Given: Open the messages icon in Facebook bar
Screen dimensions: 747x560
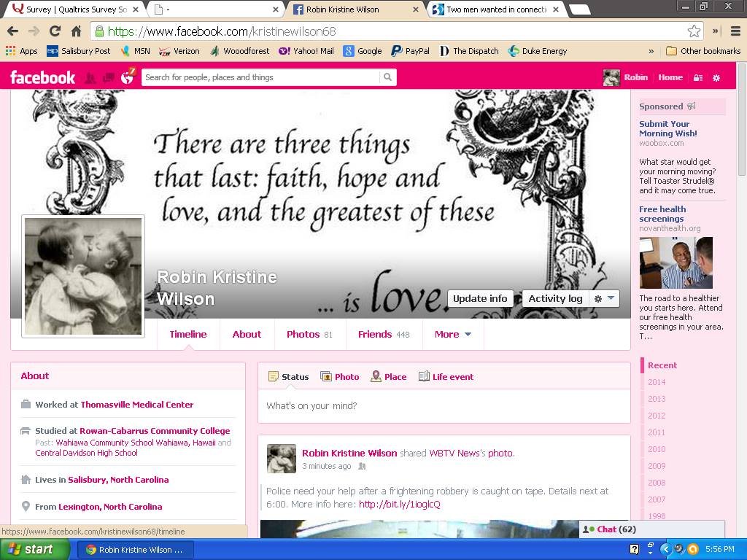Looking at the screenshot, I should pyautogui.click(x=109, y=77).
